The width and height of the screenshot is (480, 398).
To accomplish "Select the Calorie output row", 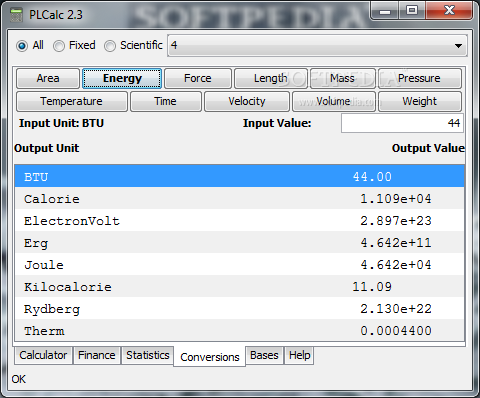I will click(239, 198).
